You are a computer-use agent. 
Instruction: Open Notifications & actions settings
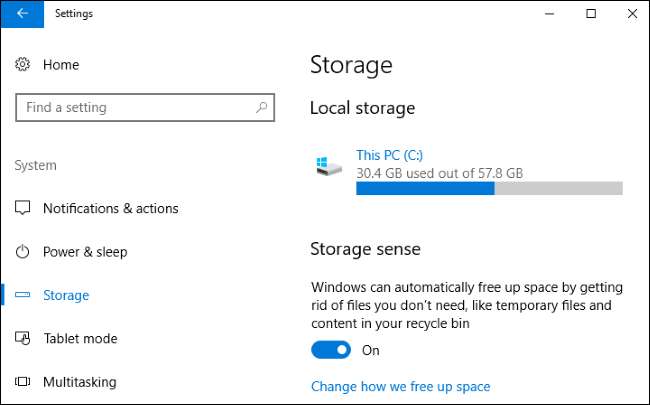(x=110, y=208)
